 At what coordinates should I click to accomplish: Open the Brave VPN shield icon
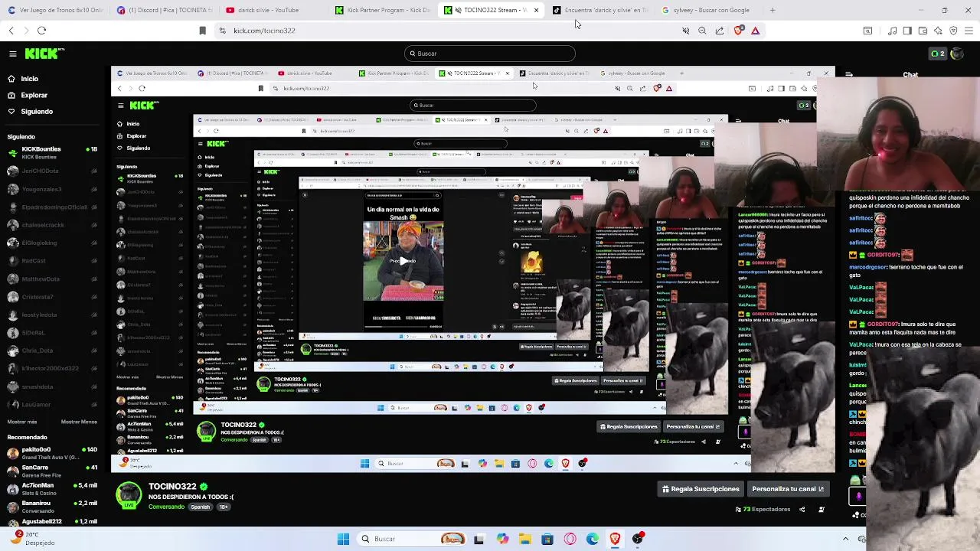[x=953, y=31]
